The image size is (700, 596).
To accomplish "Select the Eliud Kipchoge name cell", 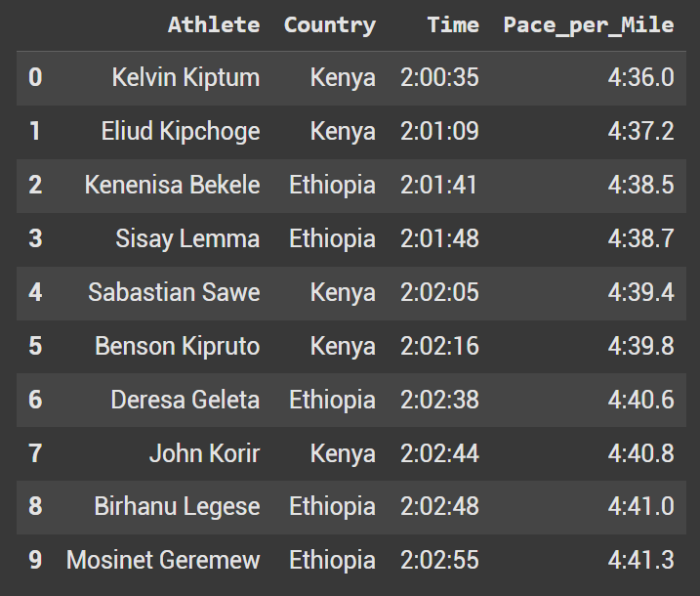I will point(181,131).
